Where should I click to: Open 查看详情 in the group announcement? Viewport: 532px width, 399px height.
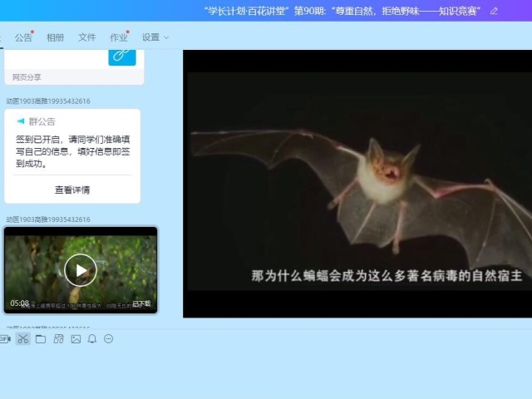(x=72, y=190)
